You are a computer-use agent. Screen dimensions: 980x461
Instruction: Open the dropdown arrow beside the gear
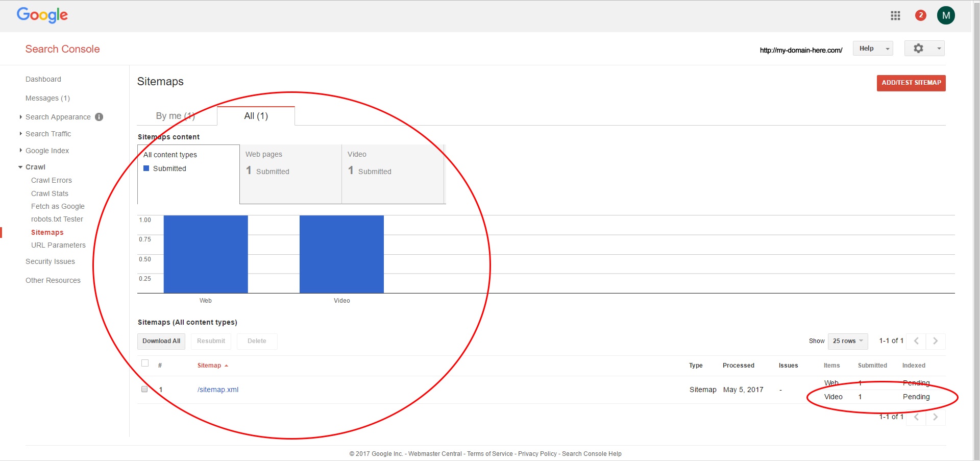point(939,48)
